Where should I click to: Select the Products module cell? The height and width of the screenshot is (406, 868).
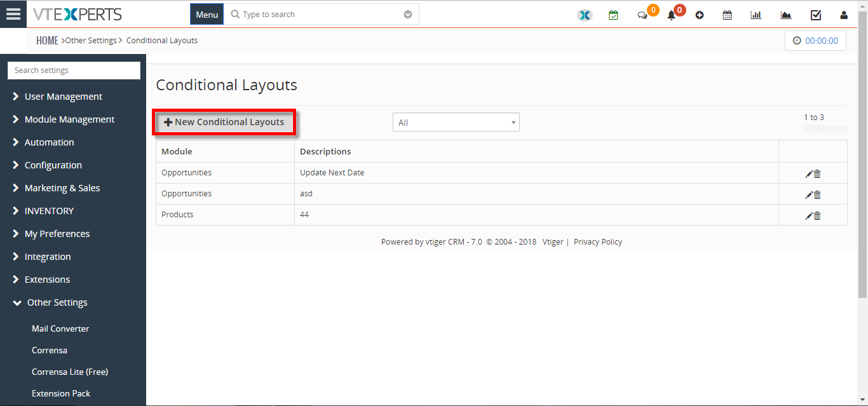(x=177, y=215)
